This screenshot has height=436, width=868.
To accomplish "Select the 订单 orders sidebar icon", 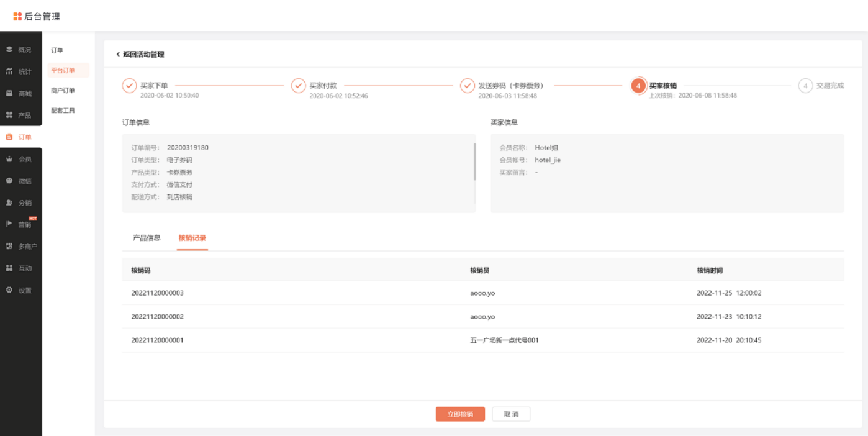I will click(x=9, y=137).
